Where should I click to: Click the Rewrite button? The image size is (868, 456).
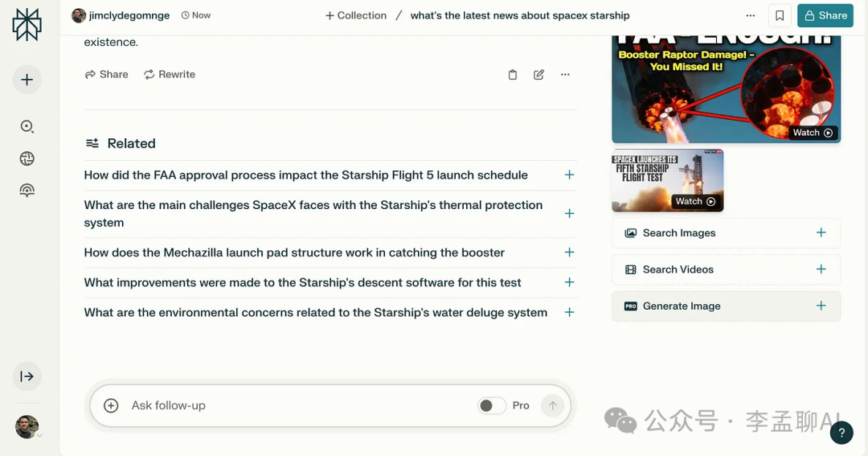170,74
